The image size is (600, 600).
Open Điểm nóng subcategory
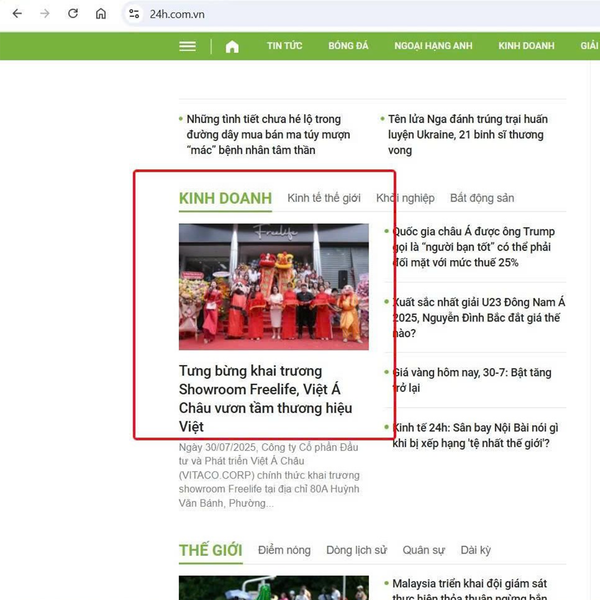point(284,550)
